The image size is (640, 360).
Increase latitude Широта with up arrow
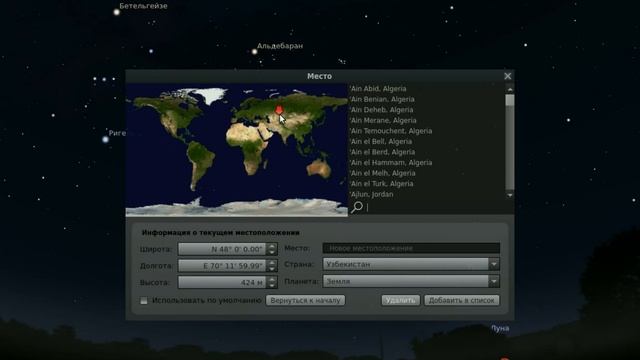tap(272, 246)
